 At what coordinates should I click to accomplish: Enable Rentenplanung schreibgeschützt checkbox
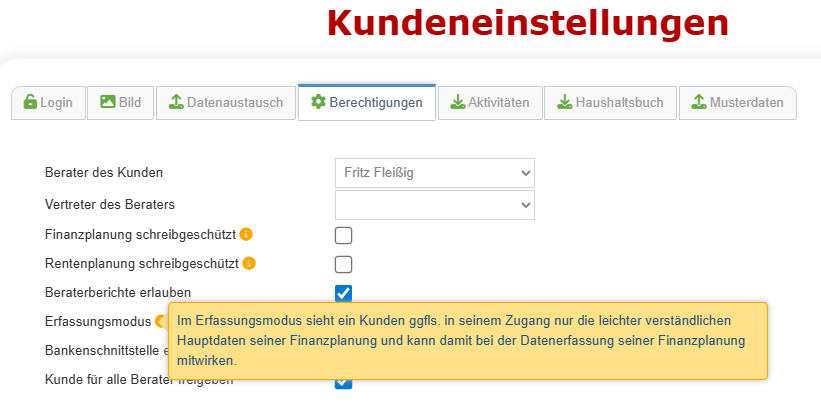[343, 265]
